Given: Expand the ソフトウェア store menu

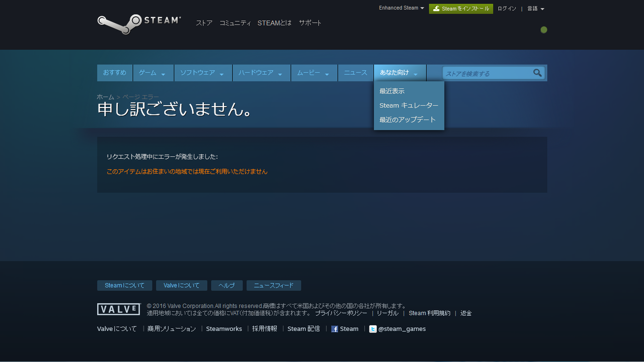Looking at the screenshot, I should pos(203,73).
